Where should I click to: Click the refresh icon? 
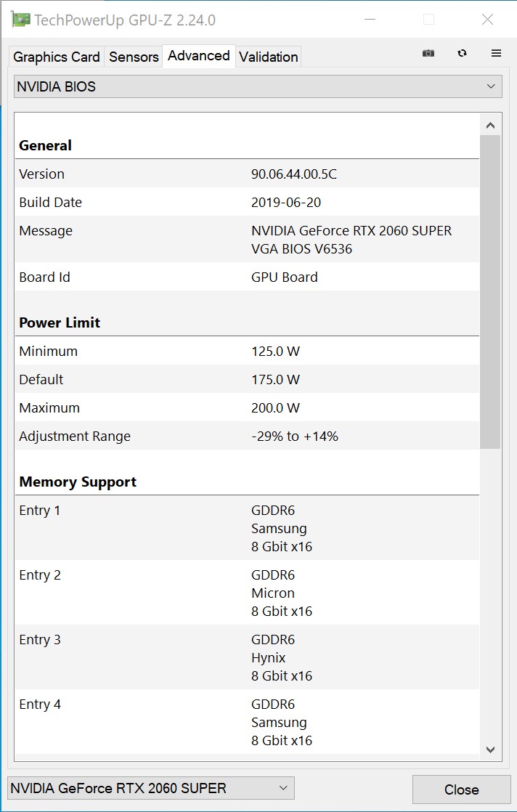(462, 53)
